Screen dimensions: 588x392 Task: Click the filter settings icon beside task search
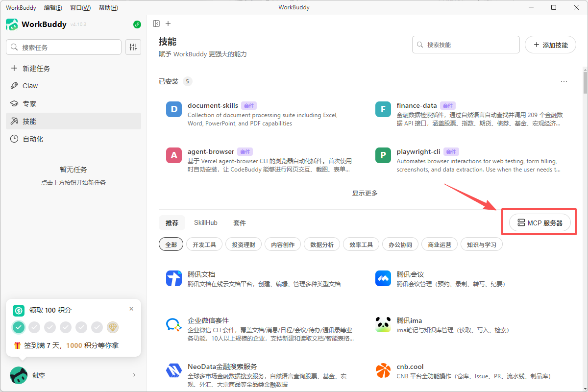[x=133, y=47]
